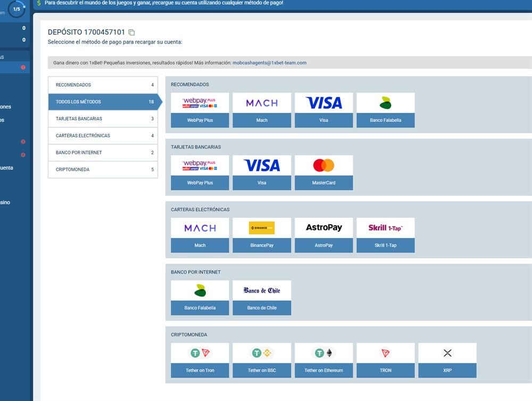
Task: Select Tether on BSC cryptocurrency
Action: (262, 360)
